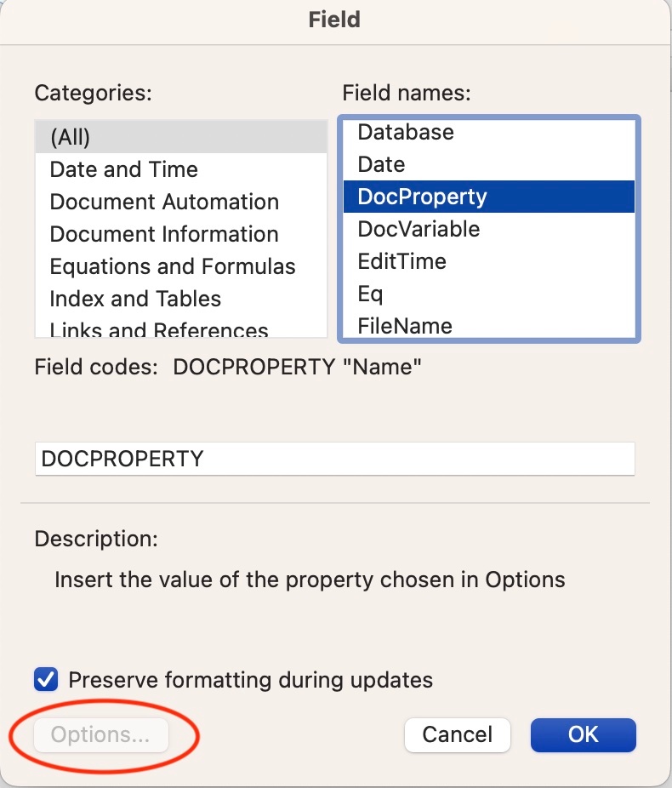The height and width of the screenshot is (788, 672).
Task: Choose the Equations and Formulas category
Action: tap(173, 266)
